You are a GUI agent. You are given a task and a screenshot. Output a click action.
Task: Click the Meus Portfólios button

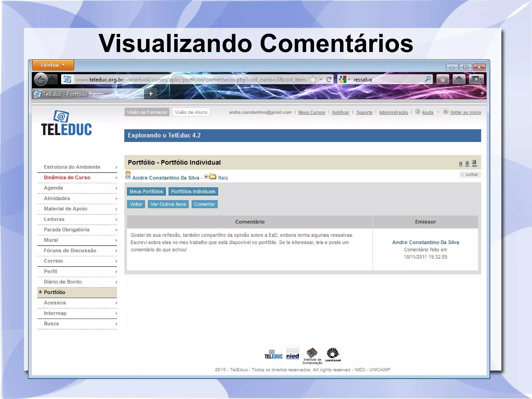tap(146, 191)
